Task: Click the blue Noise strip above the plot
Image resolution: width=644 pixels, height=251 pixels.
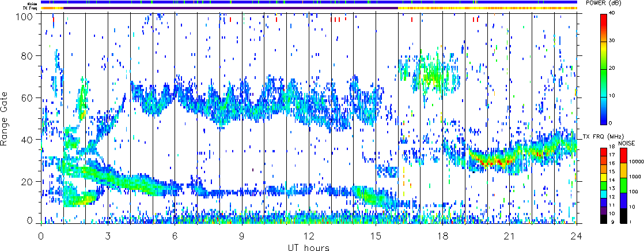Action: pos(309,2)
